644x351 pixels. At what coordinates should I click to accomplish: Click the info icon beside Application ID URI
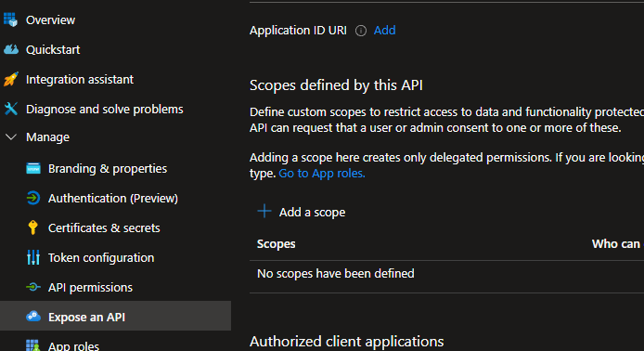361,31
